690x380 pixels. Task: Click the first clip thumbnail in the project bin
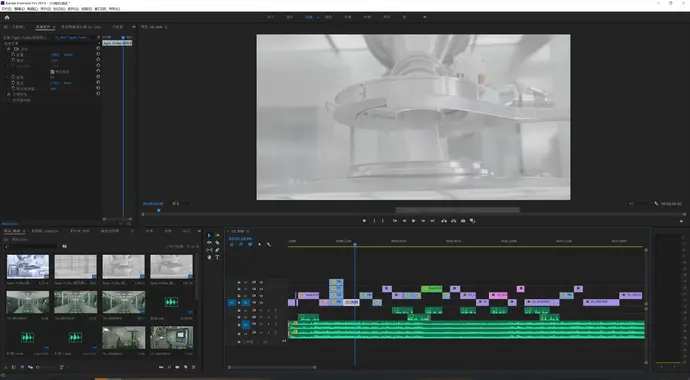[x=28, y=267]
